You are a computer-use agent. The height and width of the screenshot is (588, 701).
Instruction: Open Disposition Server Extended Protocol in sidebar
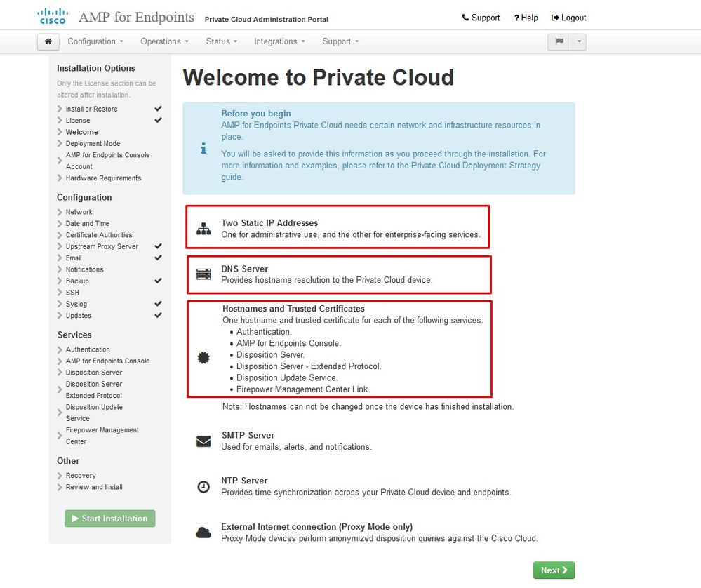94,389
